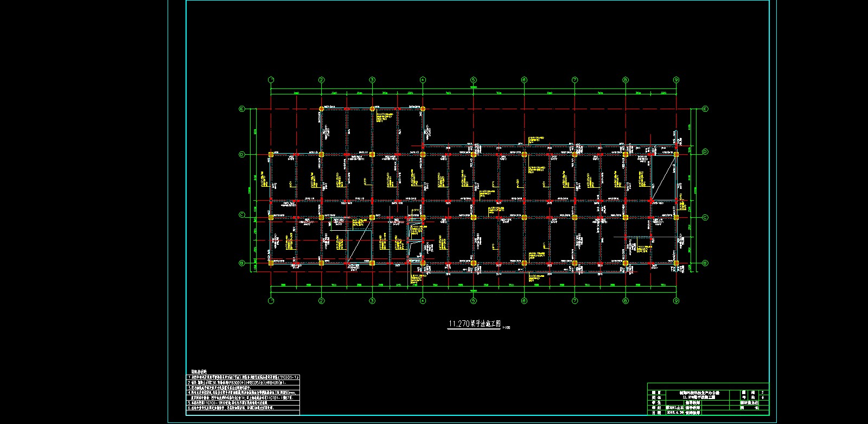The width and height of the screenshot is (868, 424).
Task: Select the 日期 date value in title block
Action: [x=675, y=412]
